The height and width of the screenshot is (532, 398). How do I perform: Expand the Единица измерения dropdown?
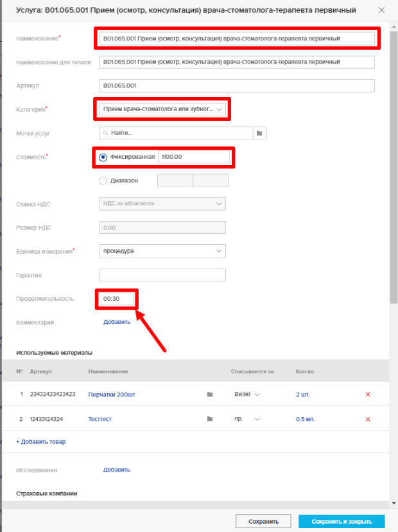pyautogui.click(x=162, y=251)
